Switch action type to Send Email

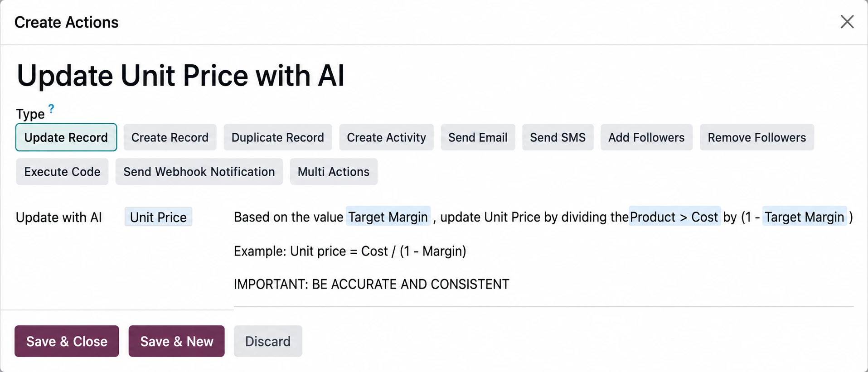point(478,137)
